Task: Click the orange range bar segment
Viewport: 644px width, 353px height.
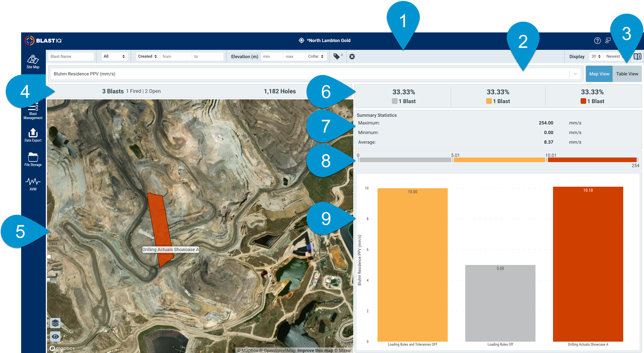Action: coord(499,160)
